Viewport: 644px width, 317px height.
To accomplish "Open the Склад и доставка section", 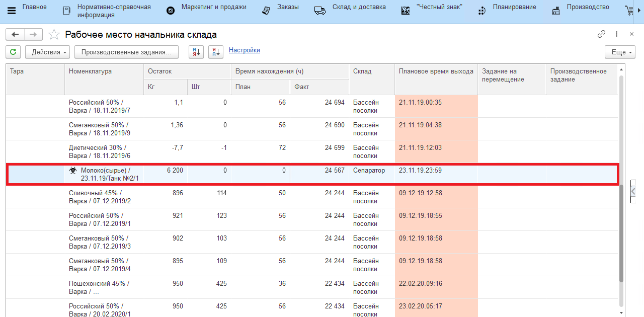I will [x=359, y=7].
